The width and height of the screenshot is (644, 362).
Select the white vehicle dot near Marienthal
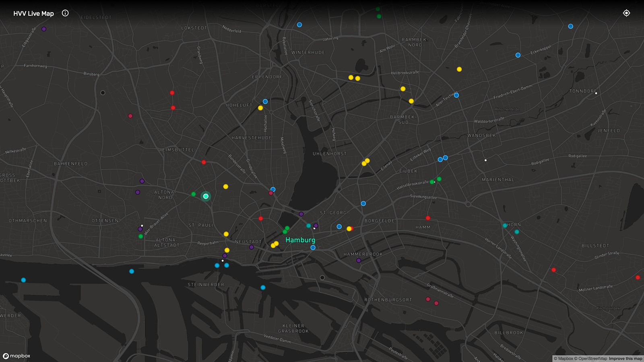point(485,160)
